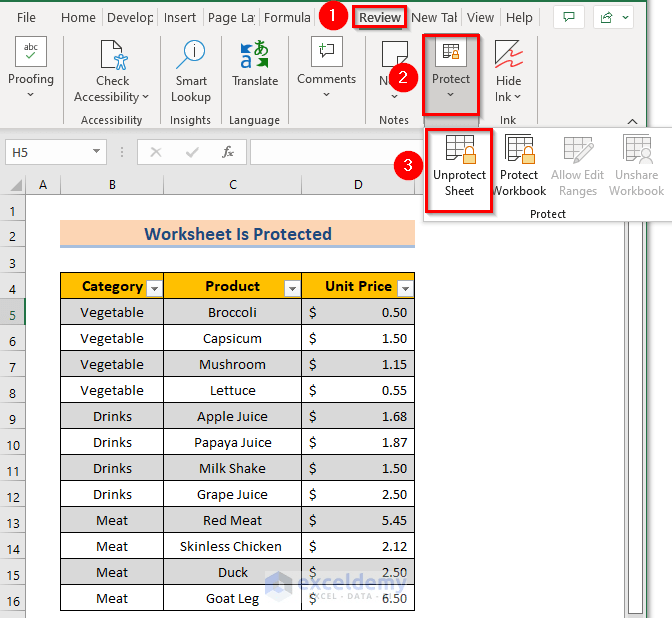The image size is (672, 618).
Task: Select the Review tab
Action: pyautogui.click(x=380, y=18)
